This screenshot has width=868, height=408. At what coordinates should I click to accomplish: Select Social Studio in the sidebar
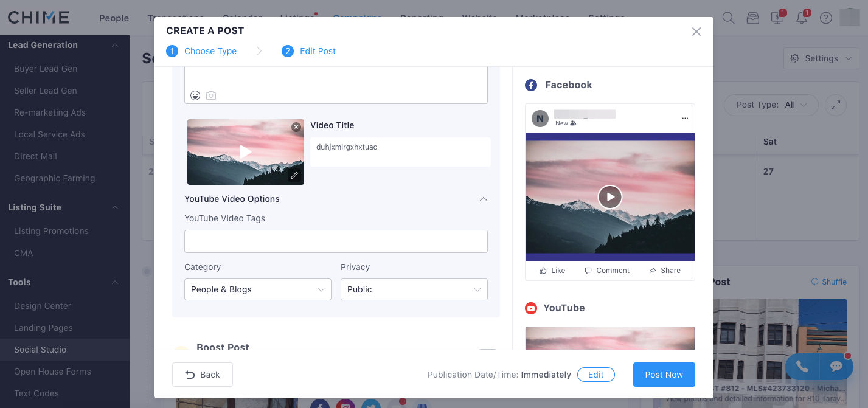pyautogui.click(x=64, y=350)
